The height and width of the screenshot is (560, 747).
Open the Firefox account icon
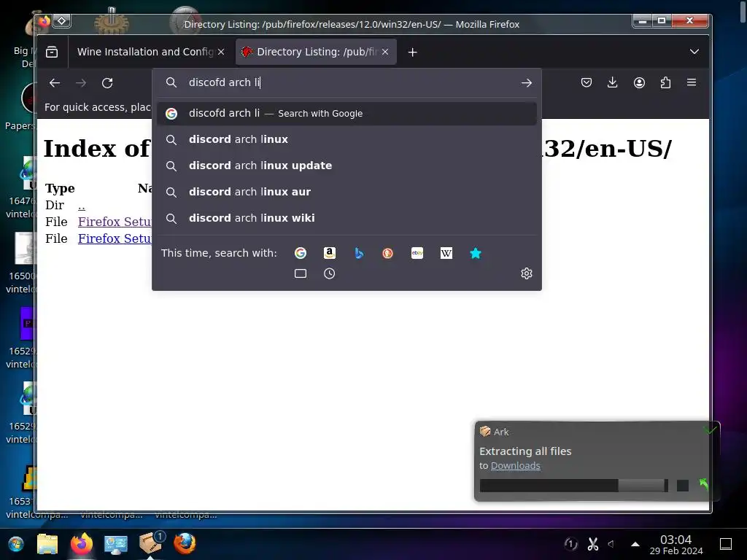[639, 83]
